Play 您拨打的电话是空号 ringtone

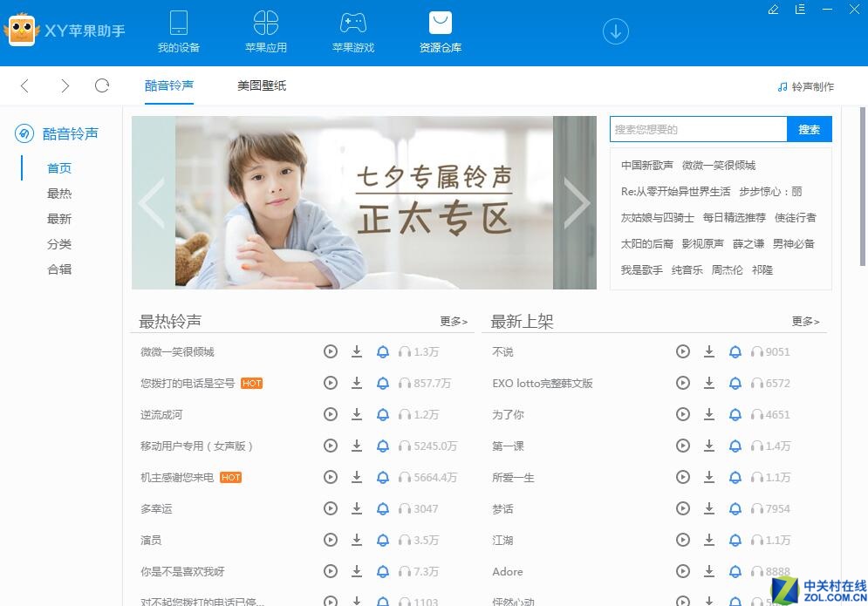click(x=331, y=383)
